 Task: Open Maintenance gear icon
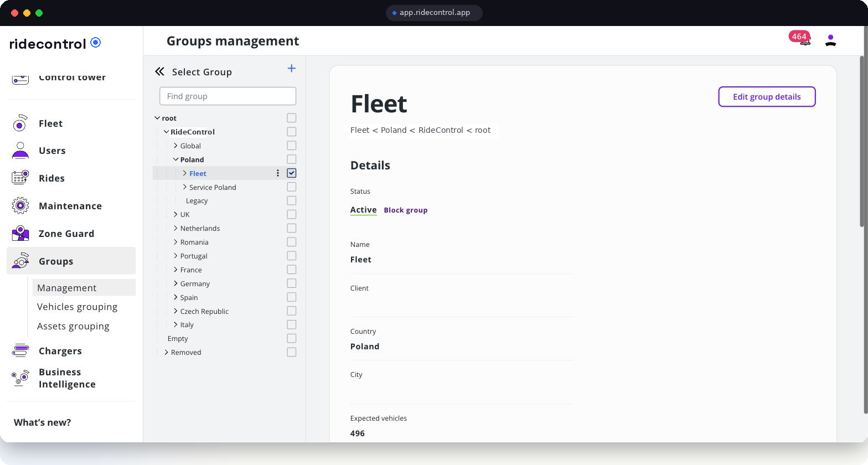pos(20,206)
